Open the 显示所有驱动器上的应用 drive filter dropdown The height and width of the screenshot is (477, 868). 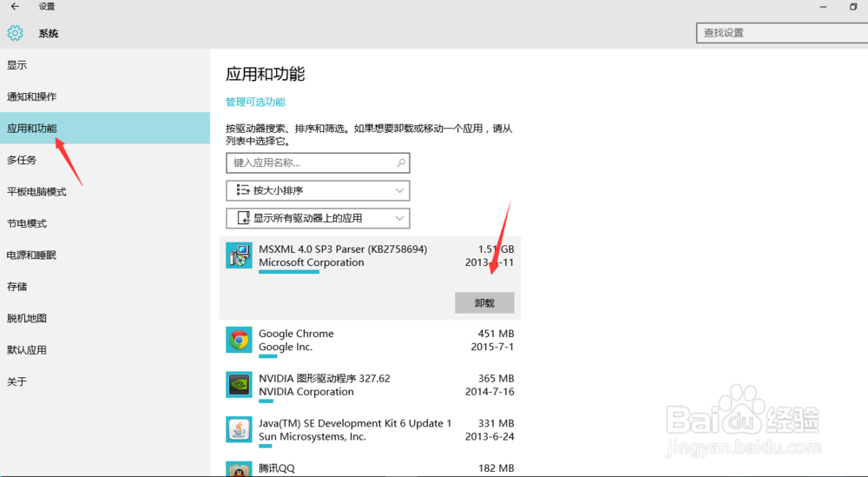click(318, 218)
